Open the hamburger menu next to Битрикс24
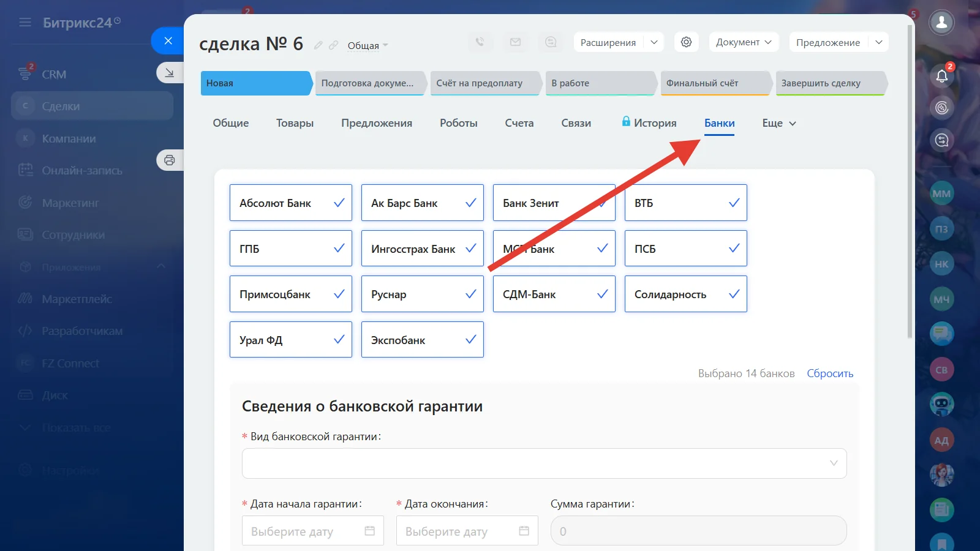This screenshot has width=980, height=551. tap(25, 23)
